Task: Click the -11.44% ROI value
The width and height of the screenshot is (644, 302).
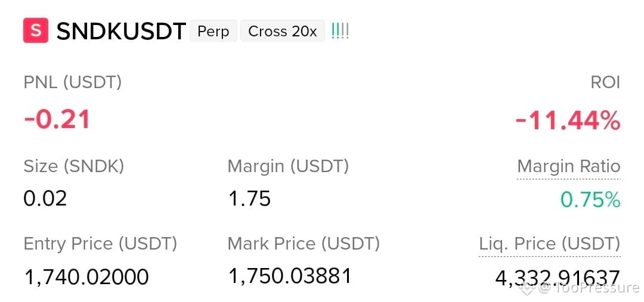Action: 568,121
